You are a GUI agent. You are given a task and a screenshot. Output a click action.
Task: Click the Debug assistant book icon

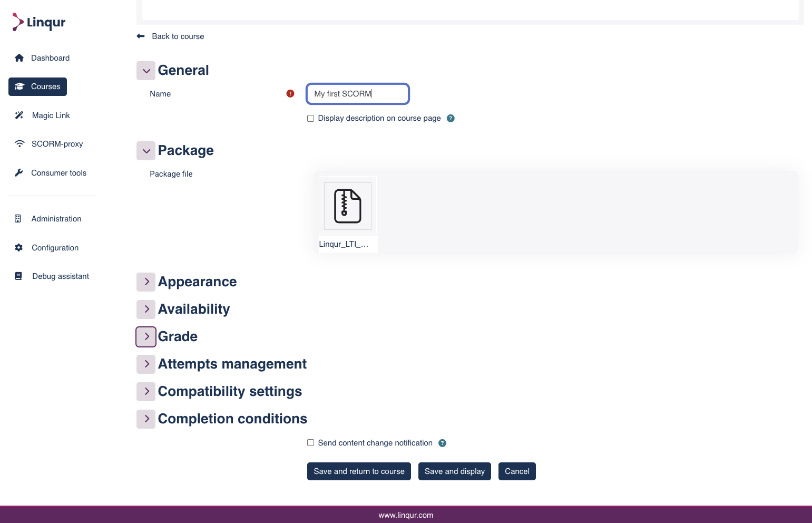click(18, 276)
